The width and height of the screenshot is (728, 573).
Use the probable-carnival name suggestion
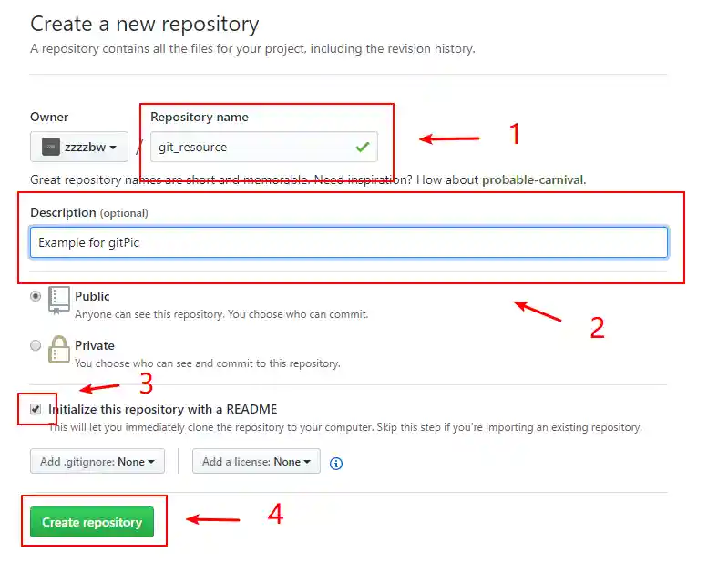[x=532, y=179]
